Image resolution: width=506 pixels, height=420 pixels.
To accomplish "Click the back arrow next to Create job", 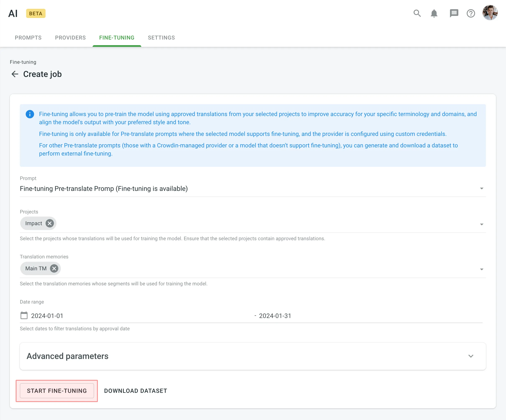I will pyautogui.click(x=15, y=74).
